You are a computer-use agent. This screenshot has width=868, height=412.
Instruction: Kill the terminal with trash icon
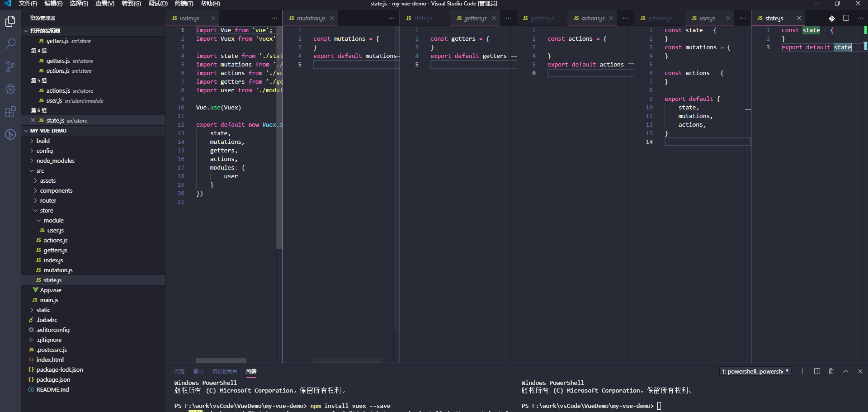click(831, 371)
